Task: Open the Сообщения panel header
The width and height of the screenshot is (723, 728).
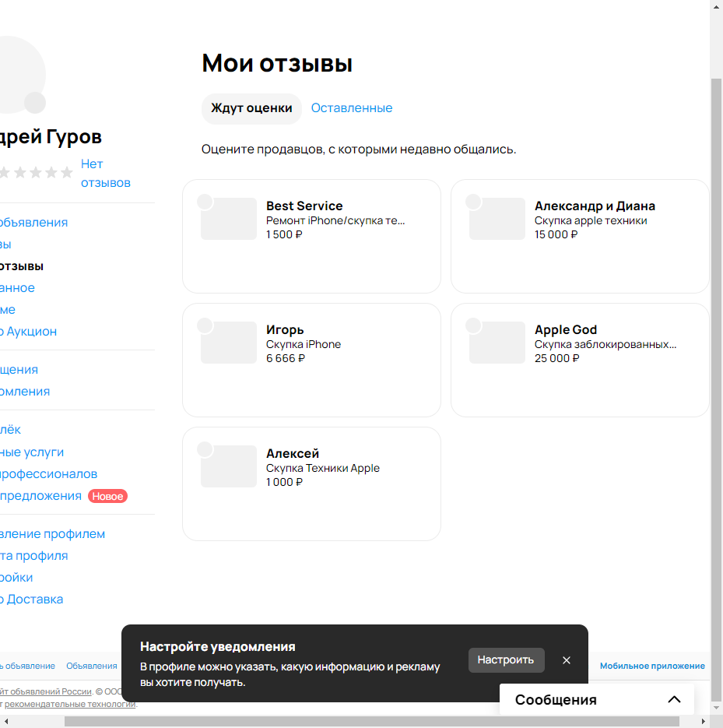Action: click(x=597, y=699)
